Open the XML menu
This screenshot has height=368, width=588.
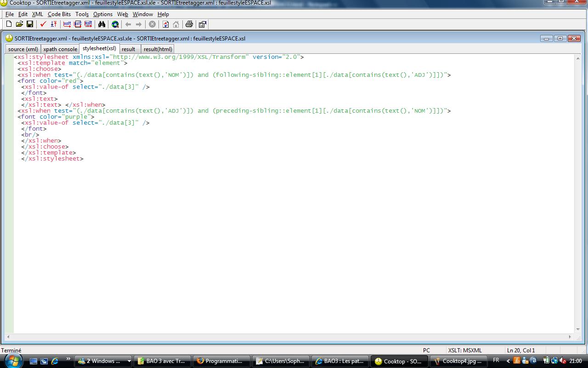coord(38,14)
